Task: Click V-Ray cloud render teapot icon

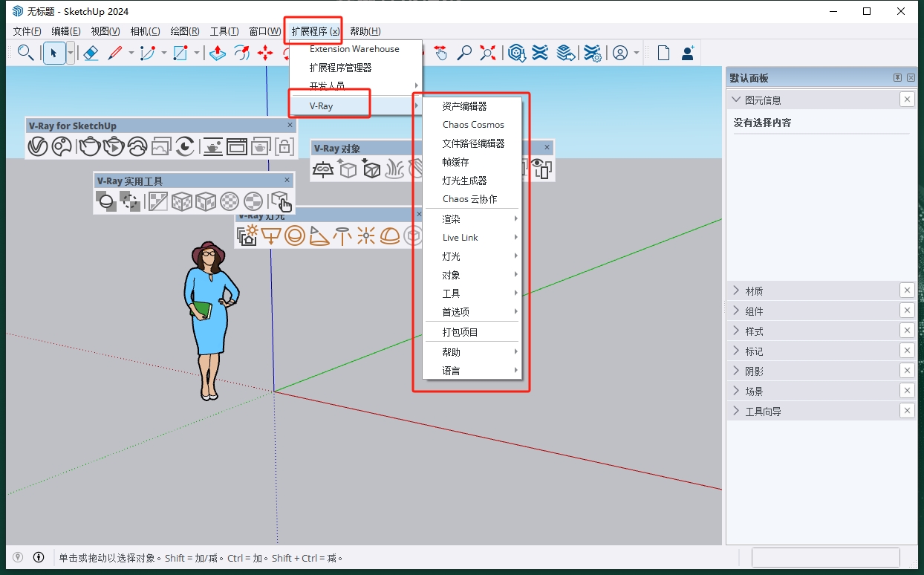Action: click(x=137, y=147)
